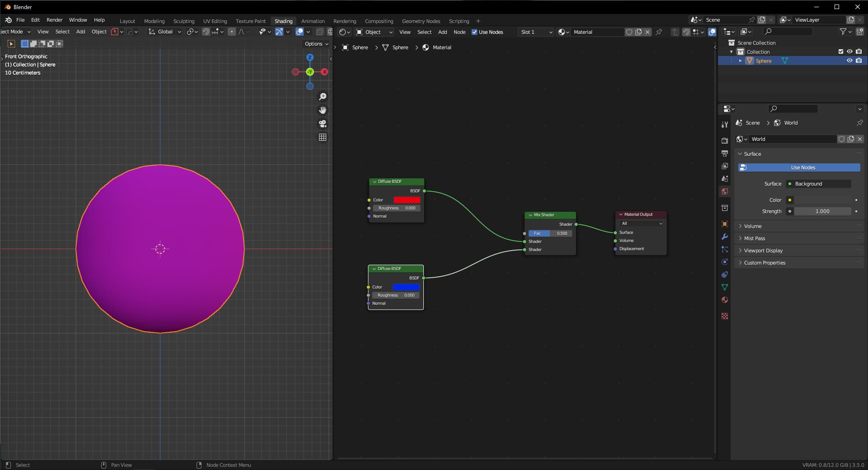Screen dimensions: 868x470
Task: Open the Physics properties tab
Action: coord(725,262)
